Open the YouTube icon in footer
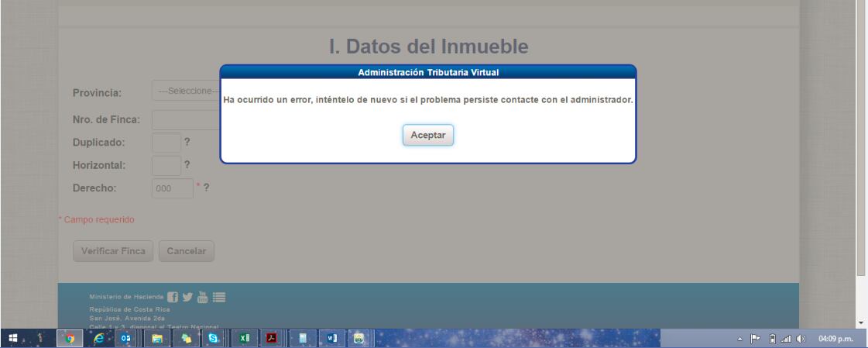Viewport: 868px width, 348px height. [x=203, y=295]
